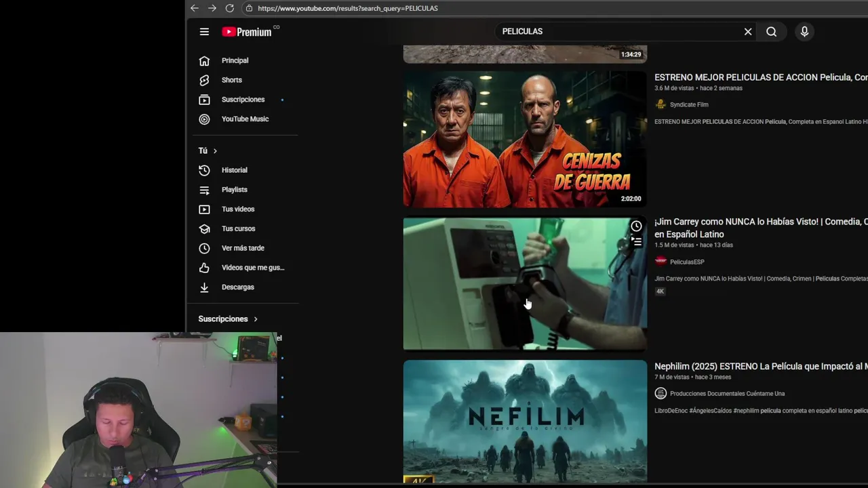Click '3.6 M de vistas • hace 2 semanas'

click(x=698, y=88)
